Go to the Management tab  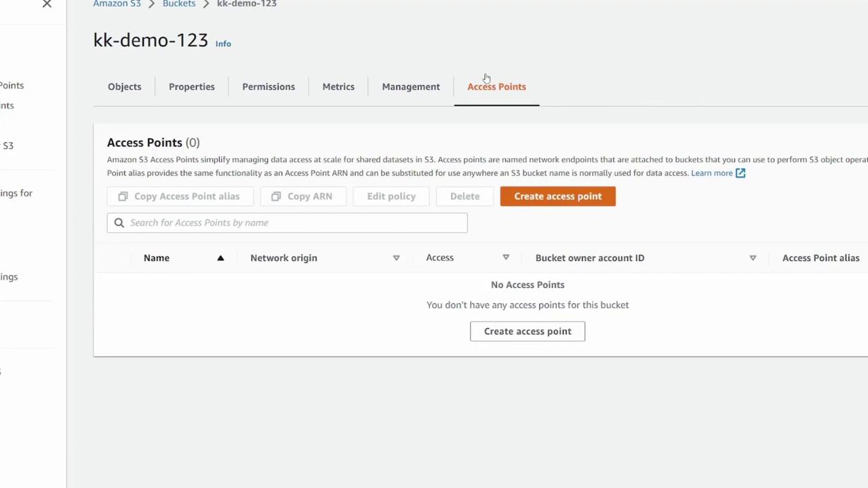pos(411,87)
